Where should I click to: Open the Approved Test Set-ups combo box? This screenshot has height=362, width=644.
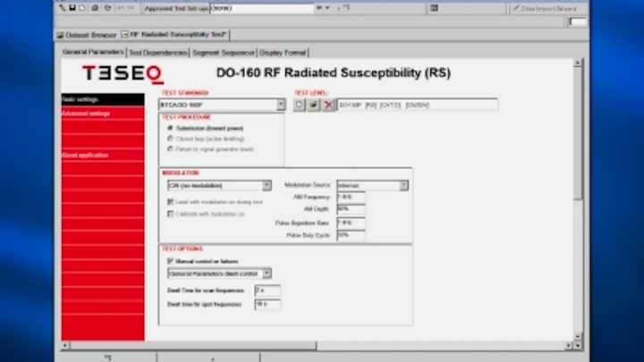click(262, 8)
